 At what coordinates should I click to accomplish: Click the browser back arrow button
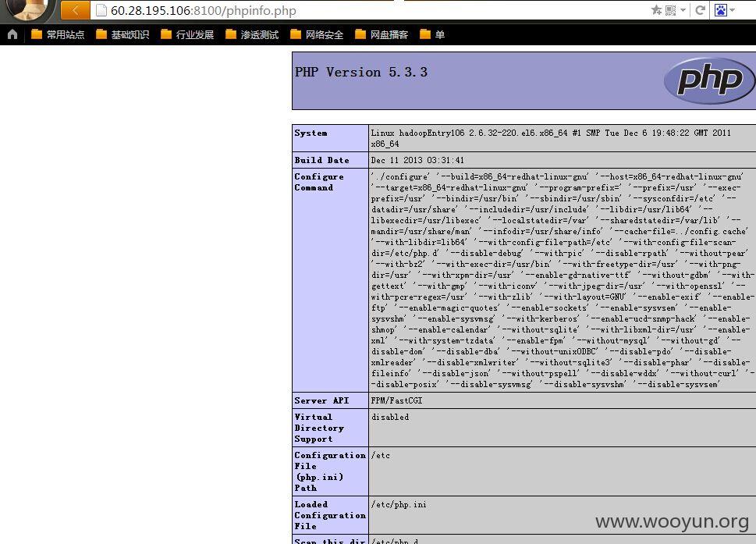tap(75, 10)
